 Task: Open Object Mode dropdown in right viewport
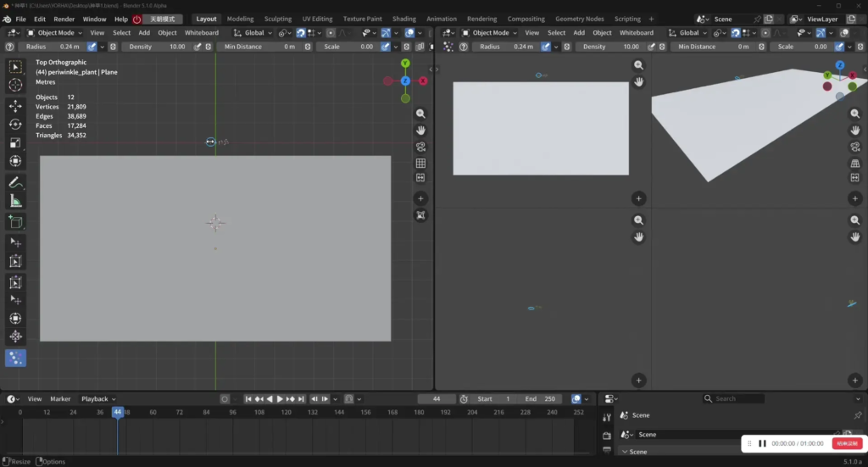[490, 33]
